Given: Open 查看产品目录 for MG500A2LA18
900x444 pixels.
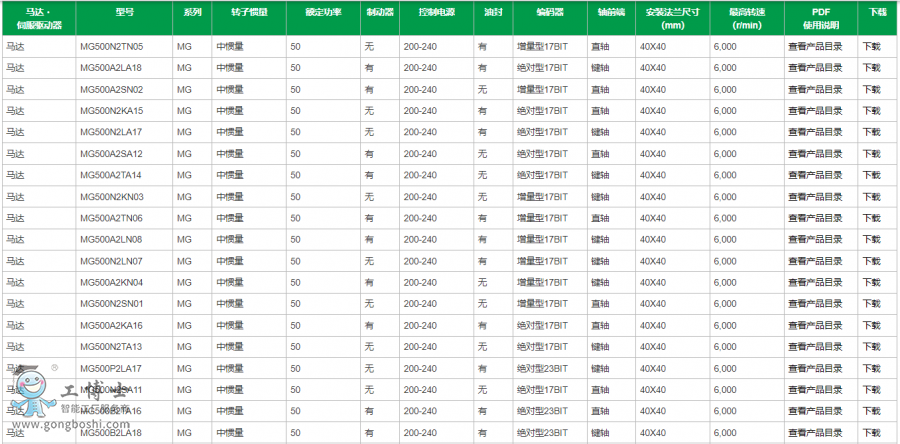Looking at the screenshot, I should pos(815,68).
